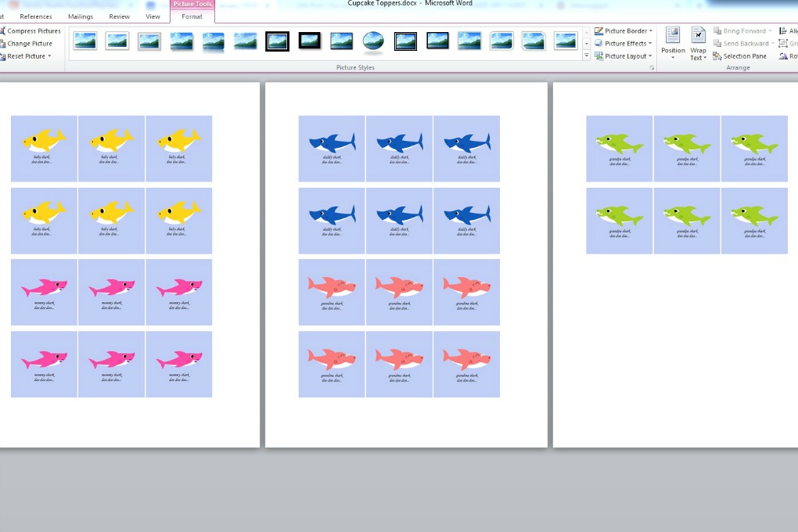This screenshot has height=532, width=798.
Task: Select the bottom-right pink mommy shark topper
Action: (x=178, y=364)
